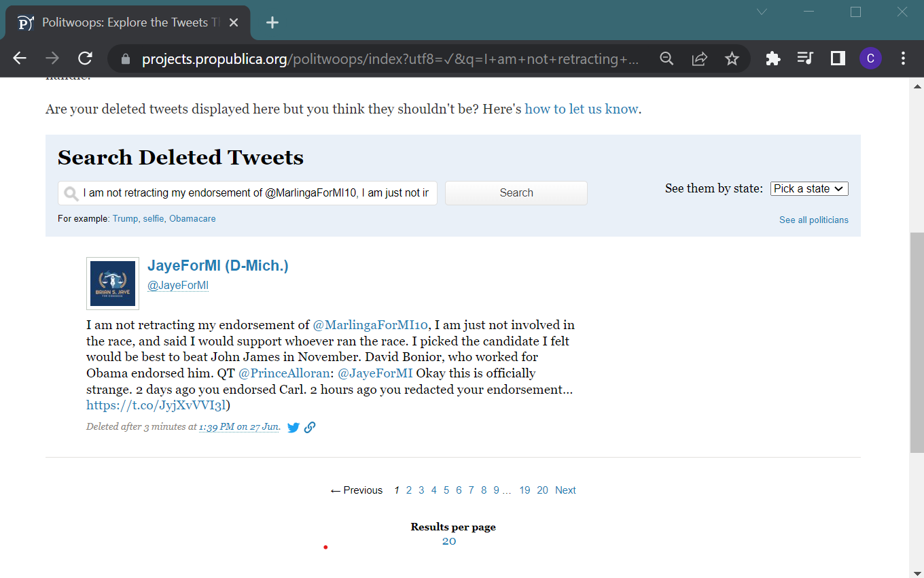Bookmark this page with star
Screen dimensions: 924x578
(x=732, y=58)
